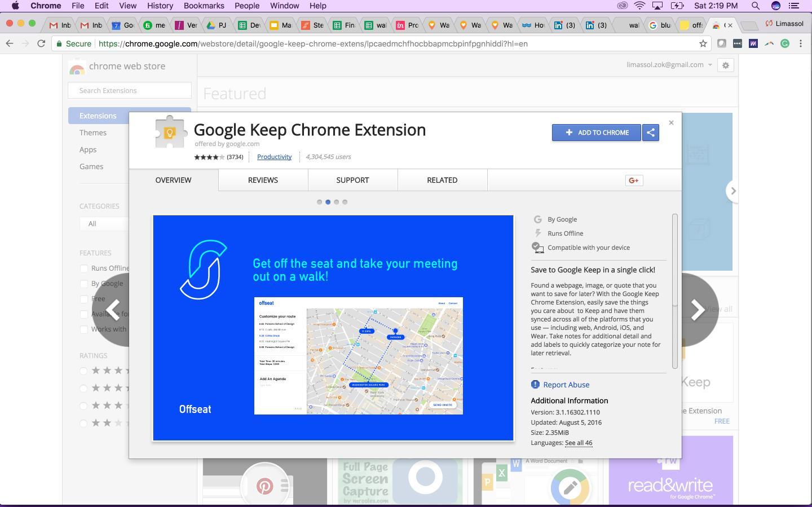Image resolution: width=812 pixels, height=507 pixels.
Task: Go back to the previous page
Action: click(10, 43)
